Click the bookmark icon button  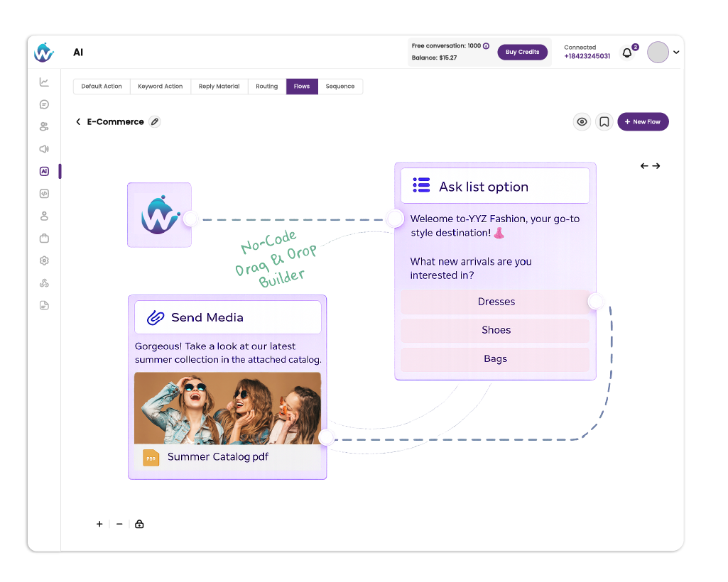tap(604, 121)
